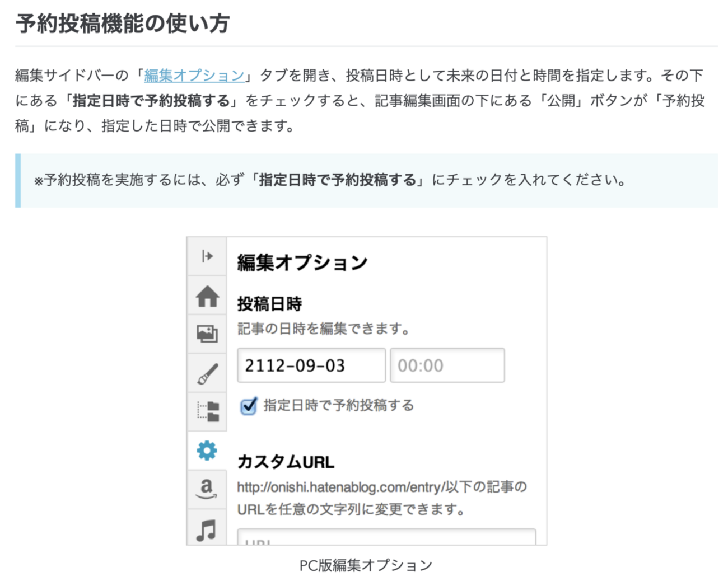This screenshot has width=728, height=586.
Task: Click the 編集オプション panel title
Action: (x=302, y=262)
